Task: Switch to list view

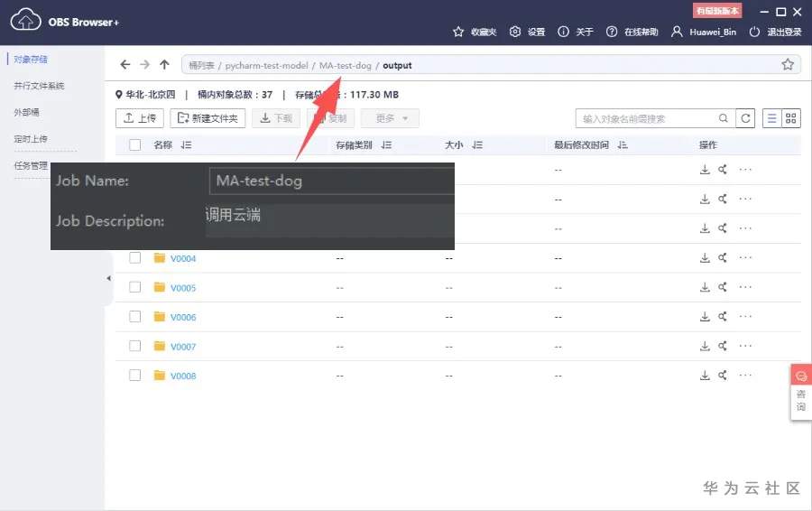Action: 771,118
